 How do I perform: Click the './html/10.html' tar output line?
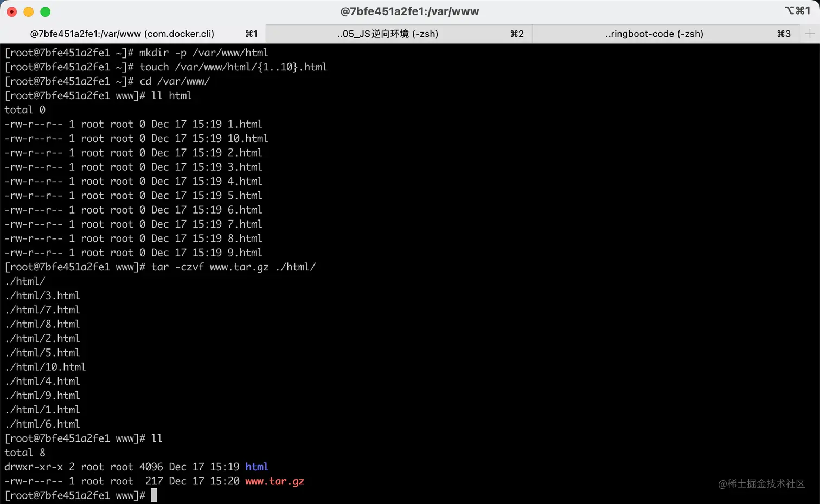click(x=45, y=367)
